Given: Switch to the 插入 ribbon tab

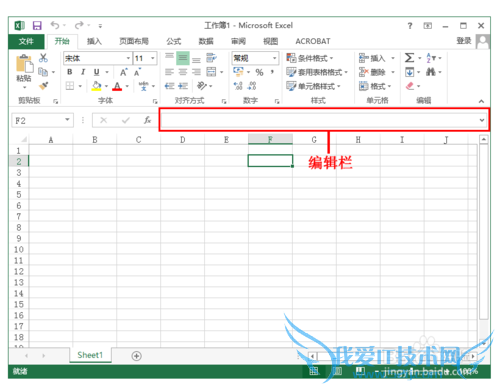Looking at the screenshot, I should [x=94, y=41].
